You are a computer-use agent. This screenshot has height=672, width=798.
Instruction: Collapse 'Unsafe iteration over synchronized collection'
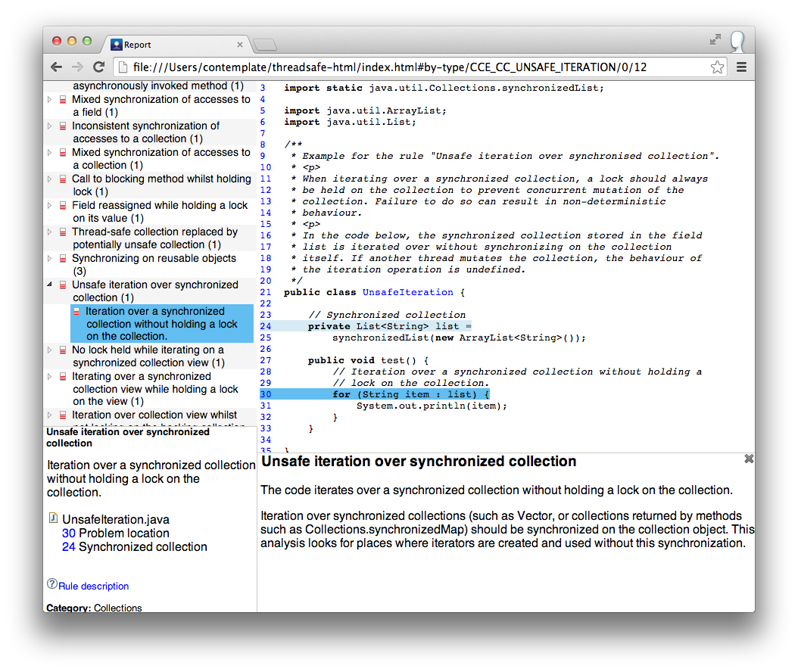(x=49, y=285)
